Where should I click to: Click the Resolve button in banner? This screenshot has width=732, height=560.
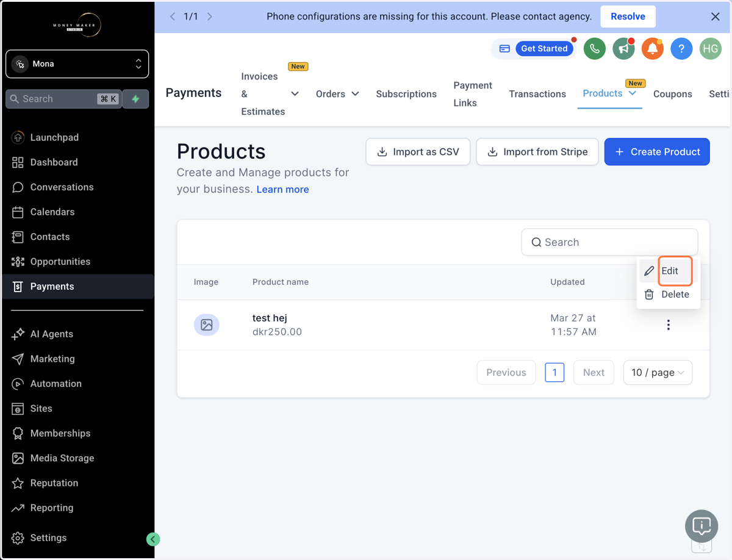click(x=628, y=16)
